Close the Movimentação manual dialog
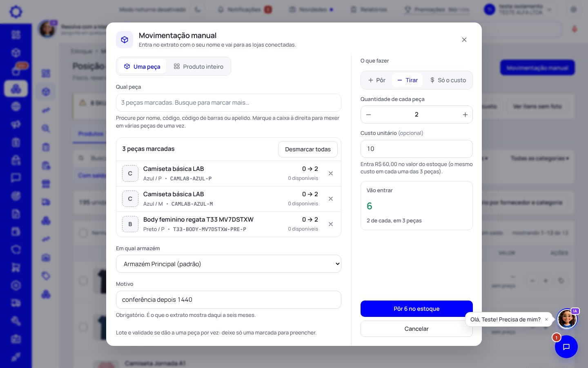 (x=464, y=40)
